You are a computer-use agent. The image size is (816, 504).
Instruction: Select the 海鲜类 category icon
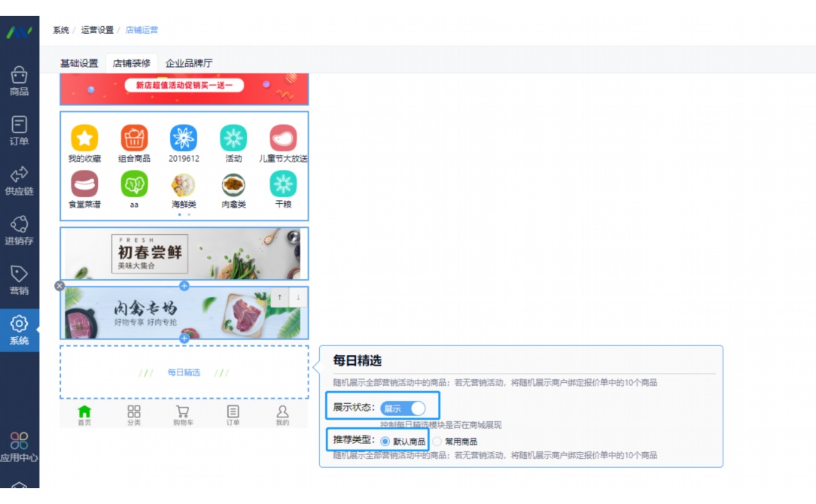click(x=184, y=184)
